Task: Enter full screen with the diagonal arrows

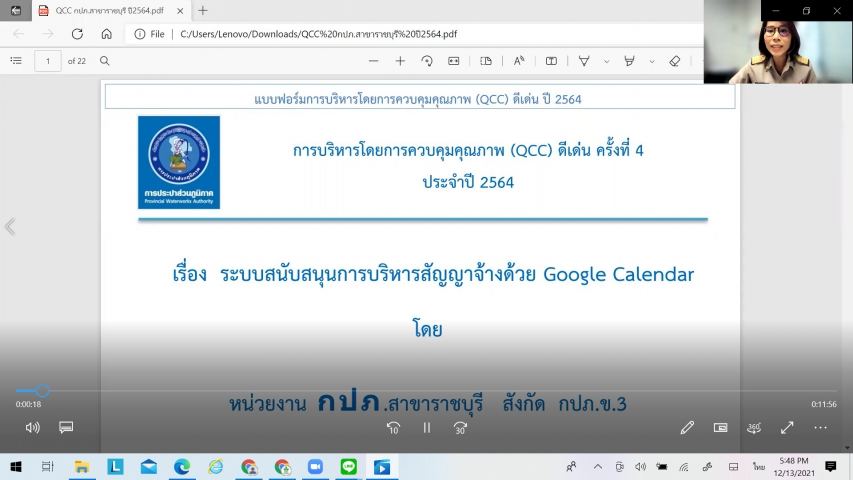Action: [x=787, y=428]
